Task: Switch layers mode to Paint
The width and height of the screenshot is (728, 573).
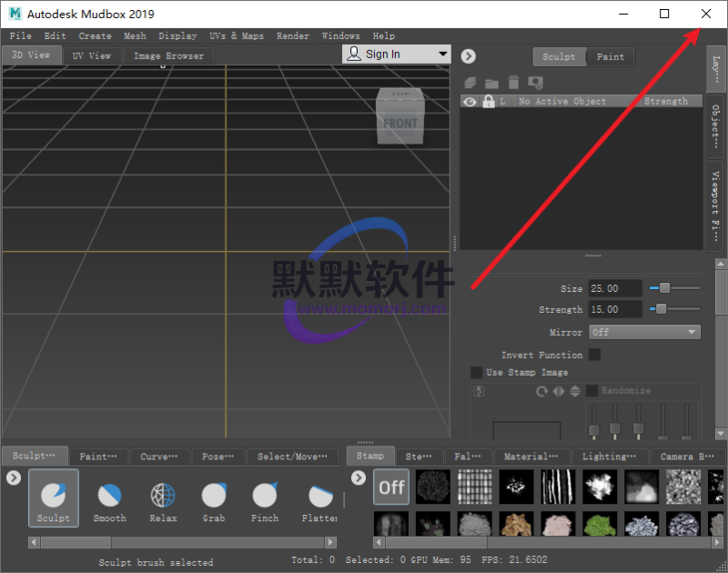Action: [x=610, y=56]
